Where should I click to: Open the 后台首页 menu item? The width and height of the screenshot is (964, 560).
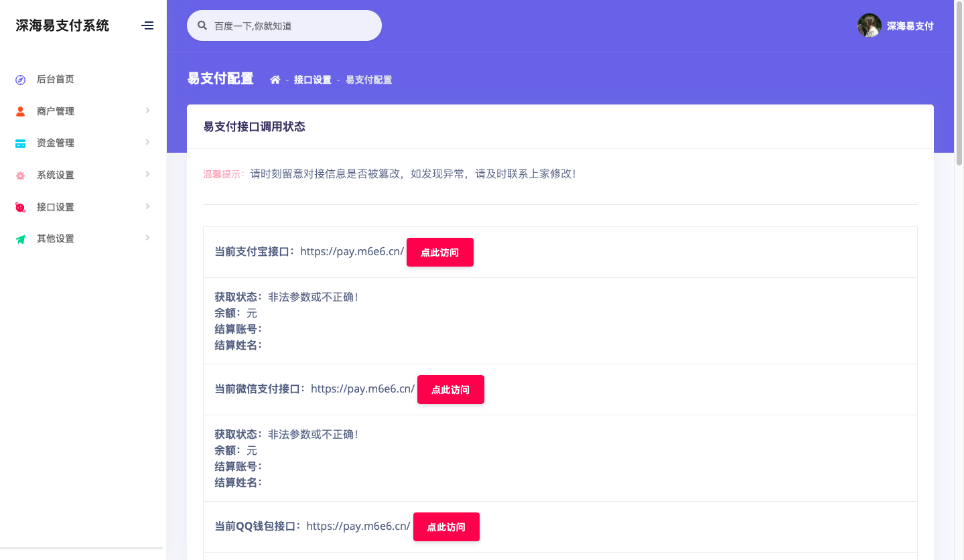[56, 79]
